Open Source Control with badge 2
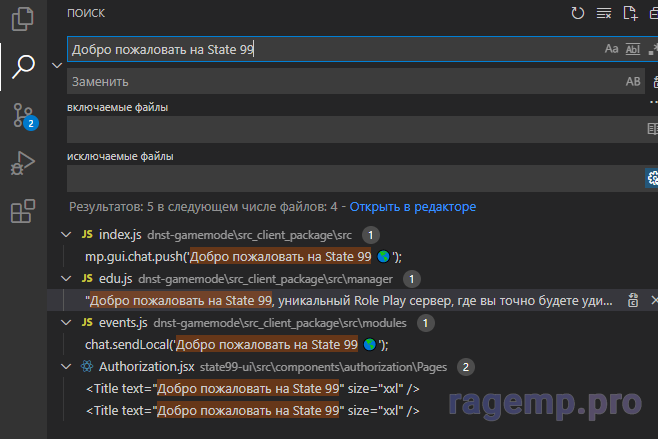The height and width of the screenshot is (439, 658). point(22,115)
